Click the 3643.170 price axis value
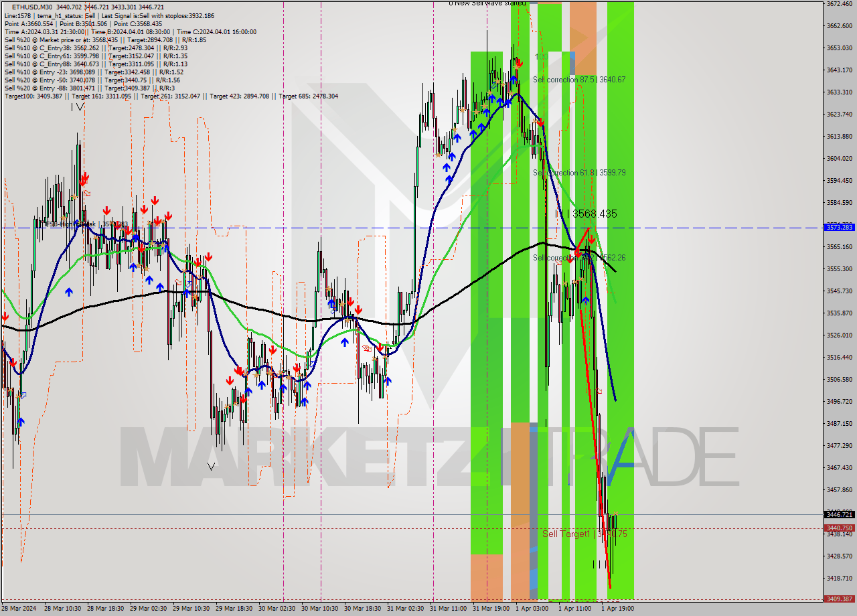857x616 pixels. [839, 70]
